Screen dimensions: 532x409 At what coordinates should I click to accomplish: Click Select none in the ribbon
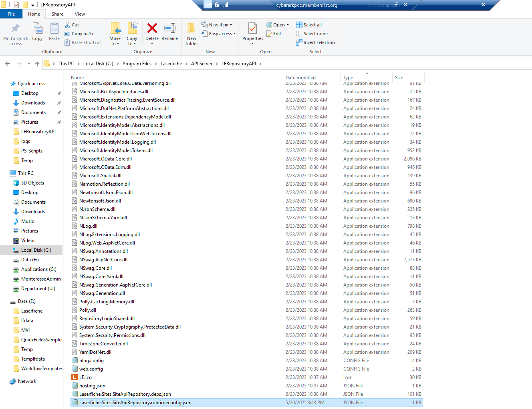pyautogui.click(x=312, y=34)
